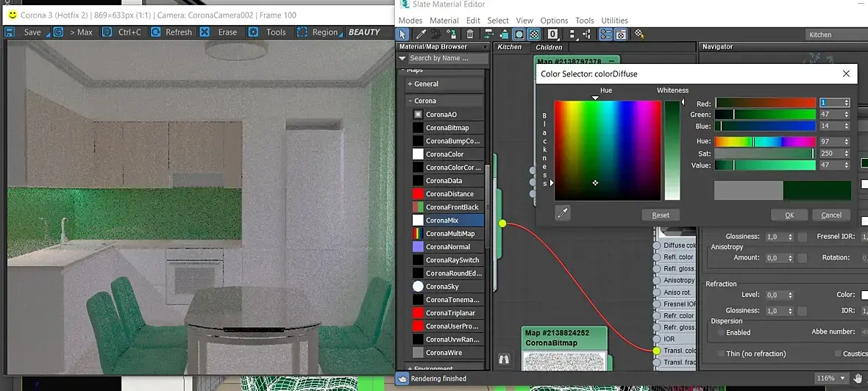Enable the Dispersion Enabled checkbox

(722, 332)
